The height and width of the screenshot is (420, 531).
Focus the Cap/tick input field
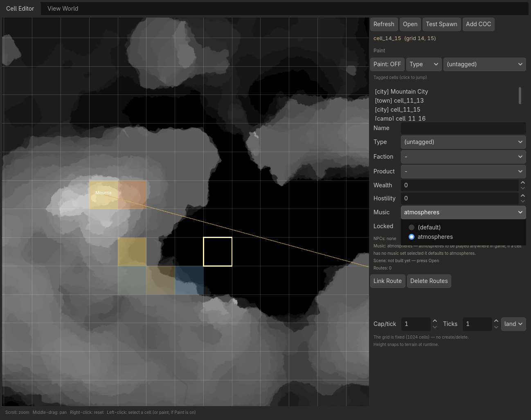click(x=416, y=324)
